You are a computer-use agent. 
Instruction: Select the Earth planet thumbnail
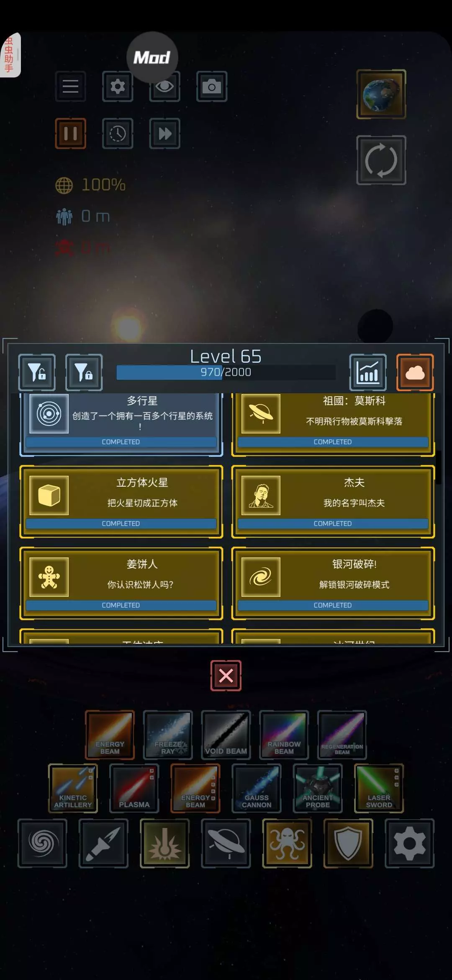pos(381,94)
